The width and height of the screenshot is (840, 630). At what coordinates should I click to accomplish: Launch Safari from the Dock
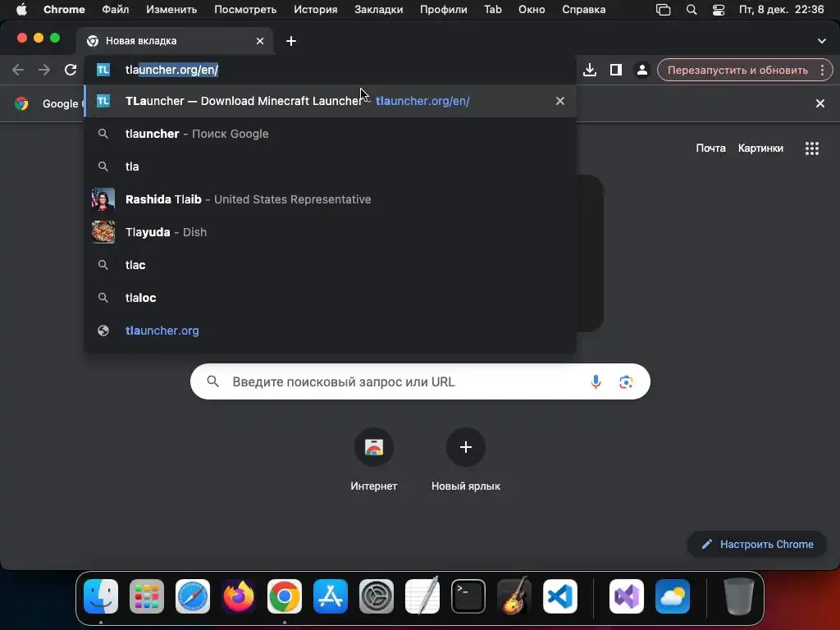click(x=193, y=596)
